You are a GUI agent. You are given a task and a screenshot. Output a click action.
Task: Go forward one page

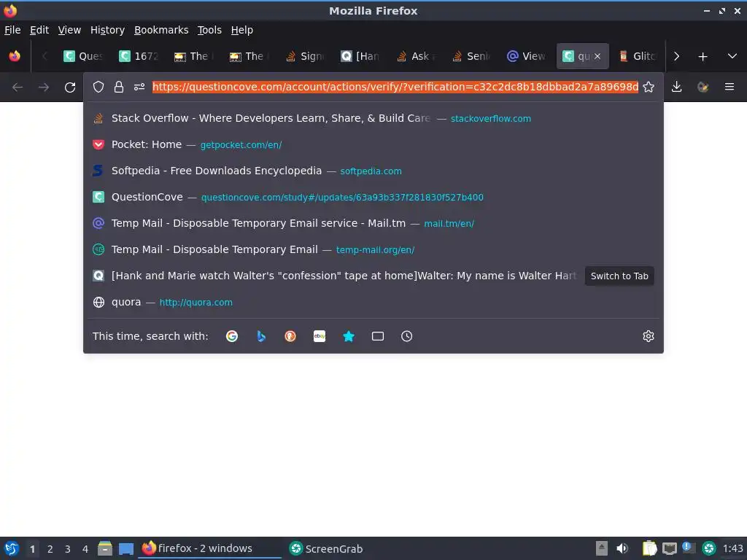pyautogui.click(x=44, y=87)
